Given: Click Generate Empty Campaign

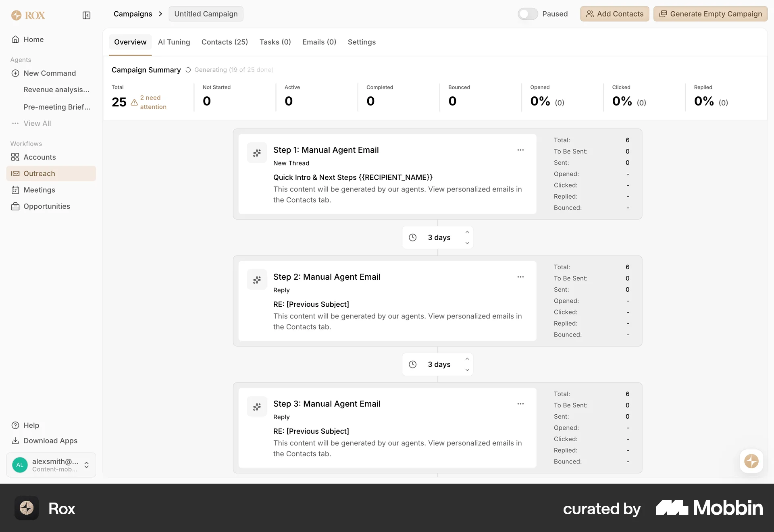Looking at the screenshot, I should pyautogui.click(x=710, y=13).
